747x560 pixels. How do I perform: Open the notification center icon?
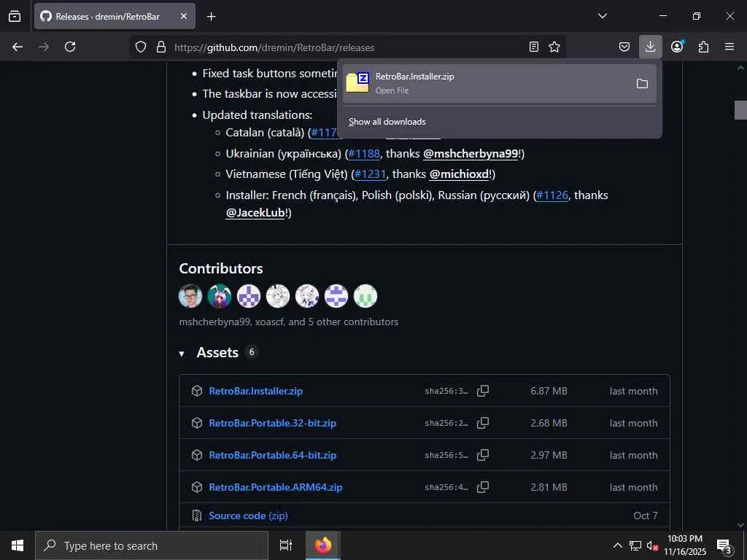(724, 546)
